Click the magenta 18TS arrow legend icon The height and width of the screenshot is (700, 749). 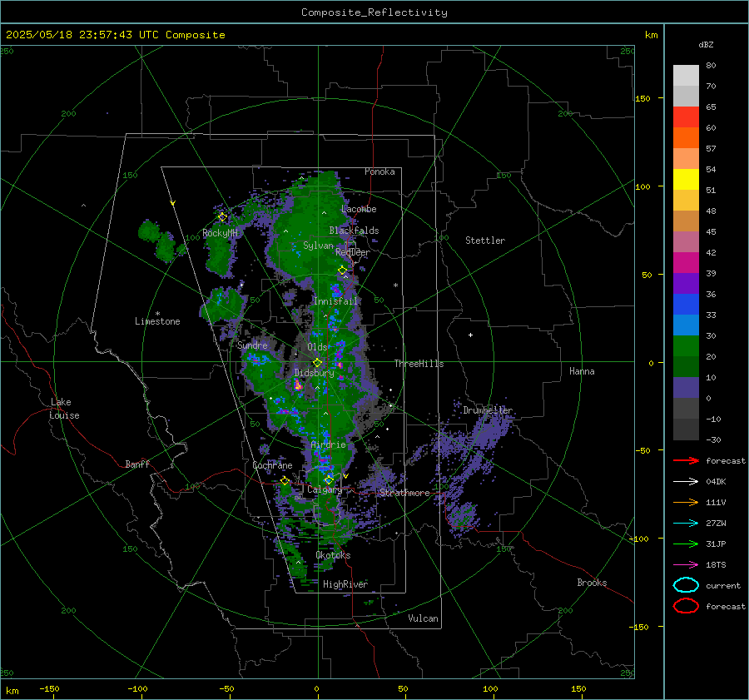686,565
